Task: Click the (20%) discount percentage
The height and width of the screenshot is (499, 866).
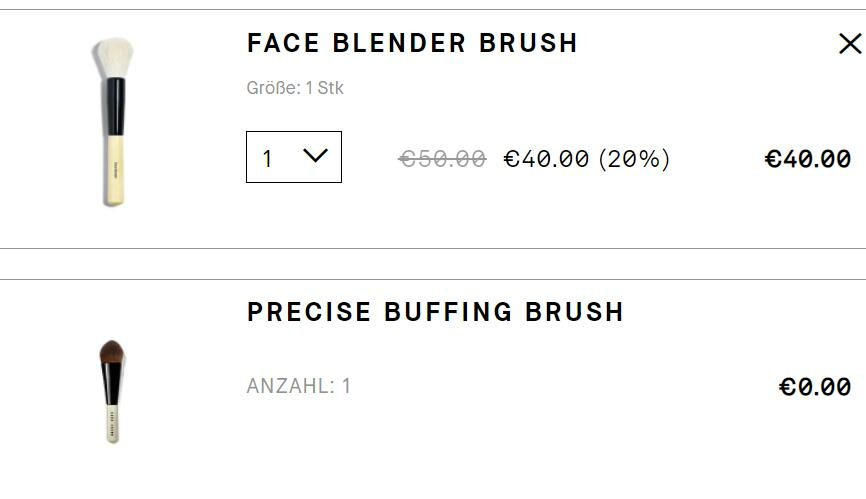Action: (x=635, y=159)
